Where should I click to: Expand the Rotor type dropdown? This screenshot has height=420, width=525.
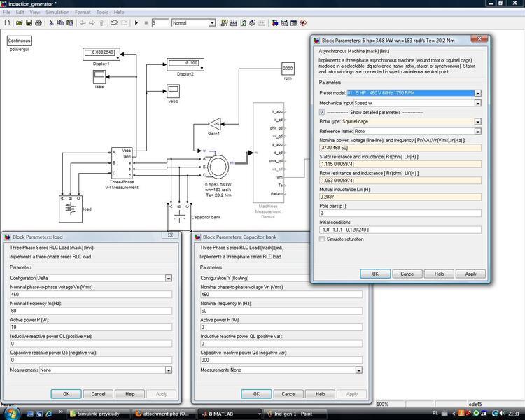(478, 122)
